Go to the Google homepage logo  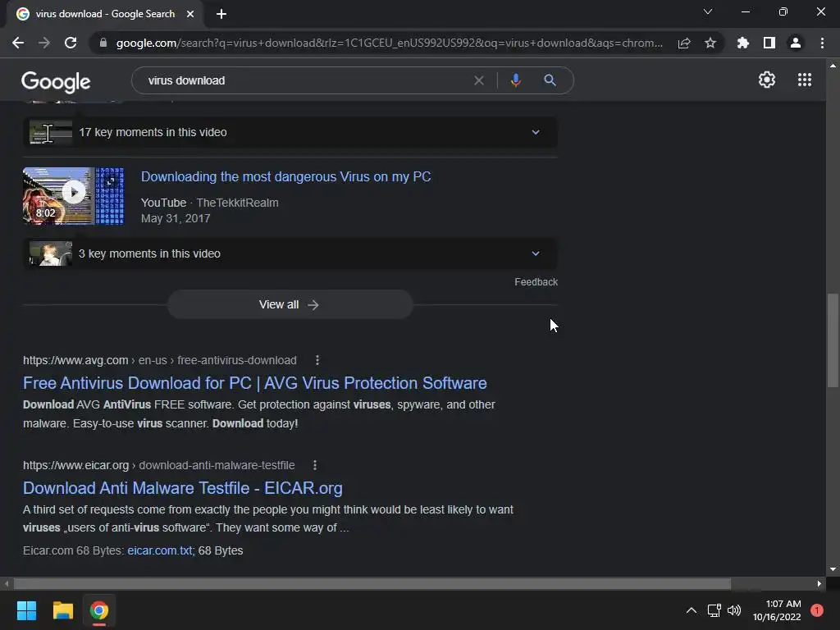click(x=56, y=81)
